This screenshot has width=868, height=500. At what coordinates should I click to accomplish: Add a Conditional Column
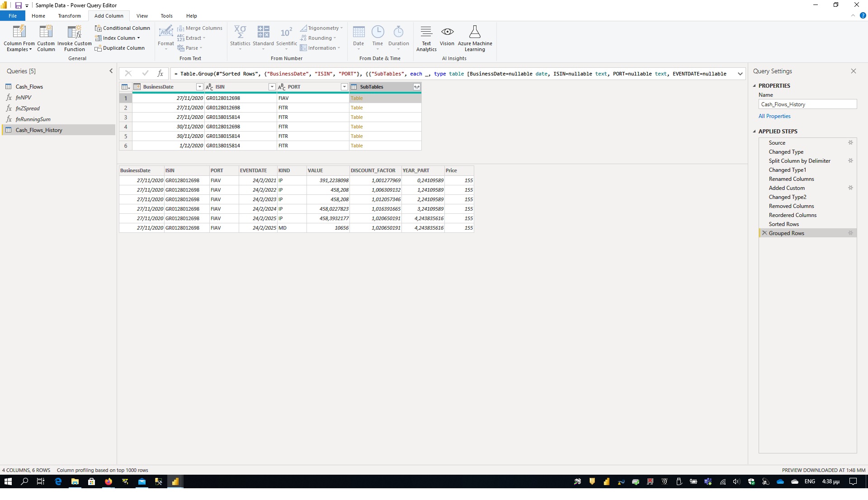[x=122, y=28]
